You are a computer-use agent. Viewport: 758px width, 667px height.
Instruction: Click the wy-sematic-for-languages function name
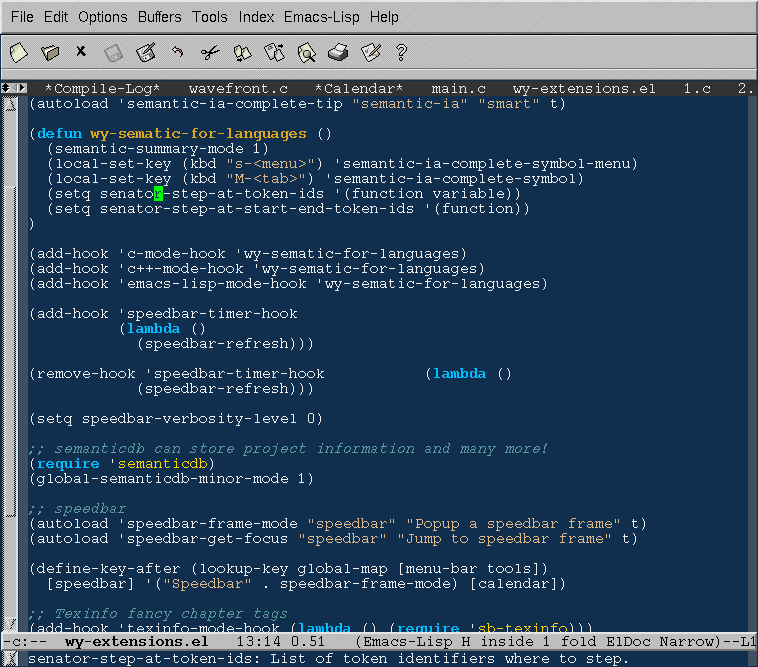point(198,133)
